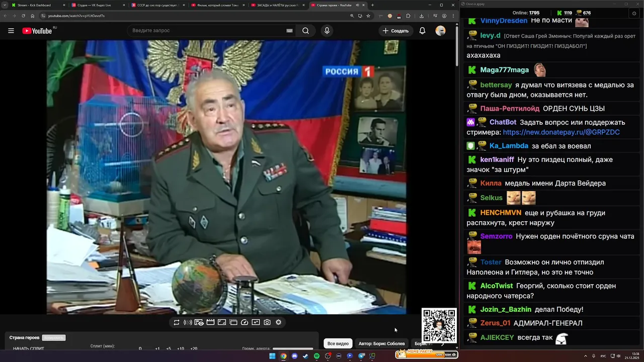Click the 'Online: 1795' counter
Screen dimensions: 644x362
[526, 13]
